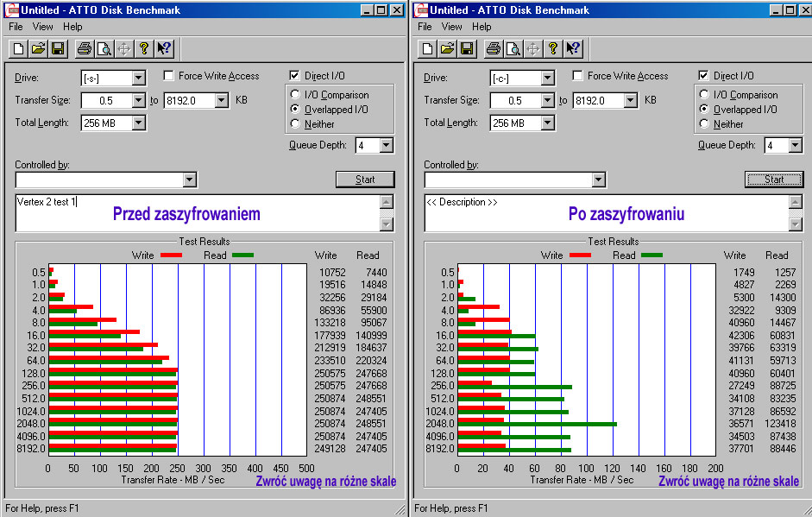Open Help menu in right window

pos(482,27)
